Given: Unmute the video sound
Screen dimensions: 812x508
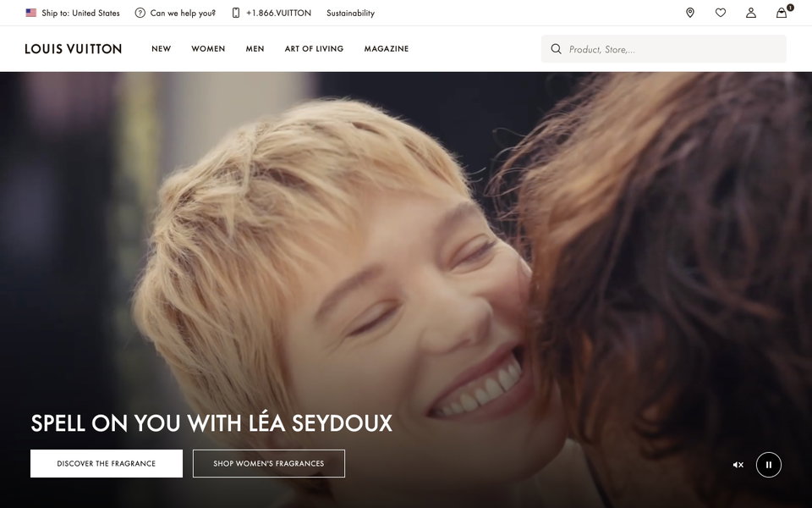Looking at the screenshot, I should (x=738, y=465).
